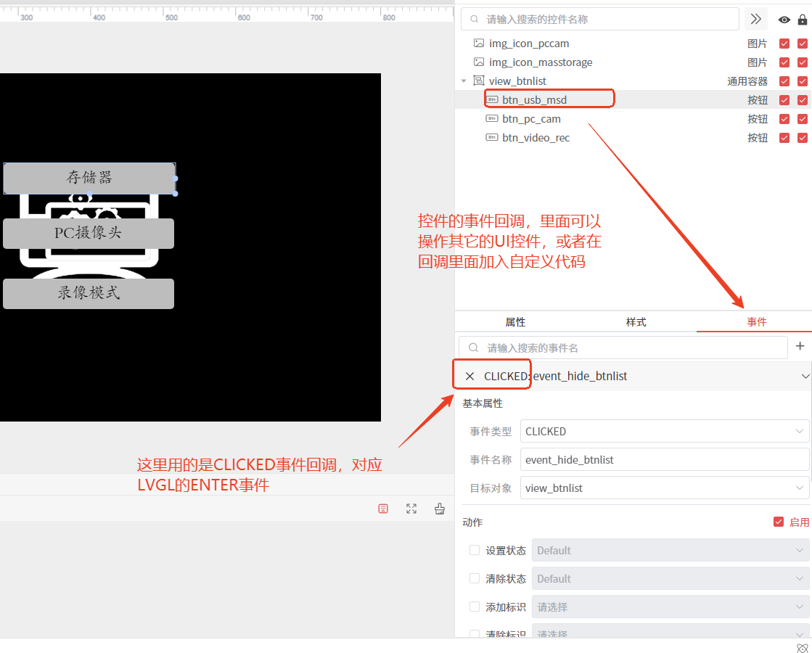
Task: Click the 存储器 button on the canvas
Action: (x=89, y=178)
